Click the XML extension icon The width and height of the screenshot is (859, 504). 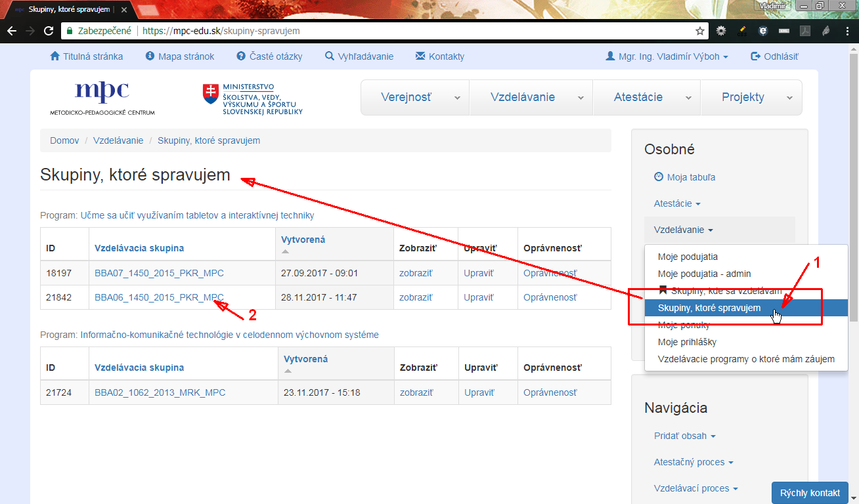(x=783, y=31)
